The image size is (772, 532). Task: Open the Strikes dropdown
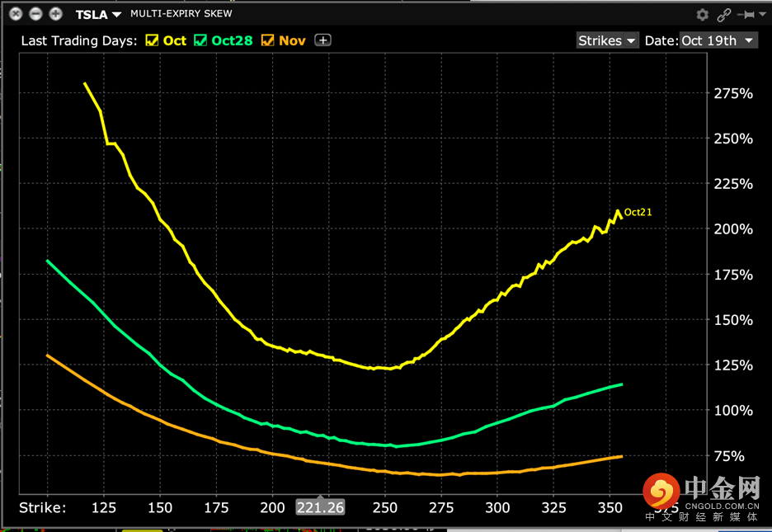[607, 40]
